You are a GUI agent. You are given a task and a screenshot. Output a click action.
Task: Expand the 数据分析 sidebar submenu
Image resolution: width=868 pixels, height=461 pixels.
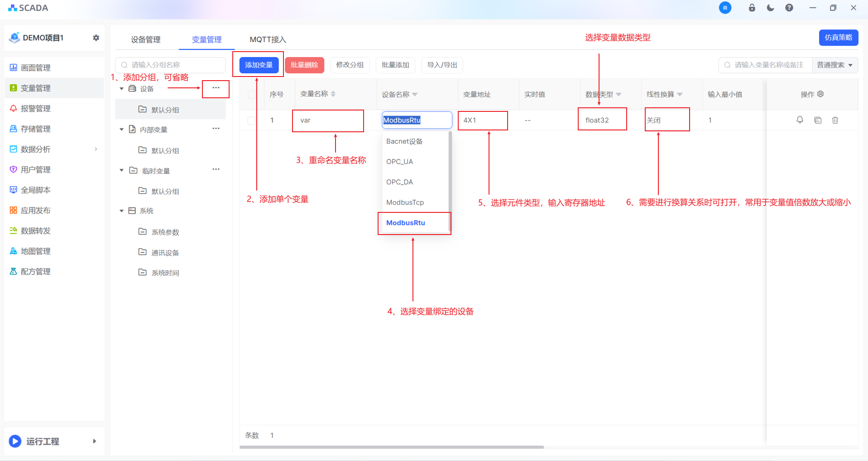point(96,149)
